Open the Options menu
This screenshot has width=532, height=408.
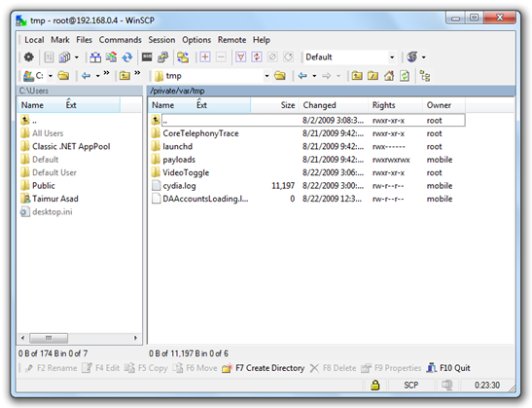(x=196, y=40)
